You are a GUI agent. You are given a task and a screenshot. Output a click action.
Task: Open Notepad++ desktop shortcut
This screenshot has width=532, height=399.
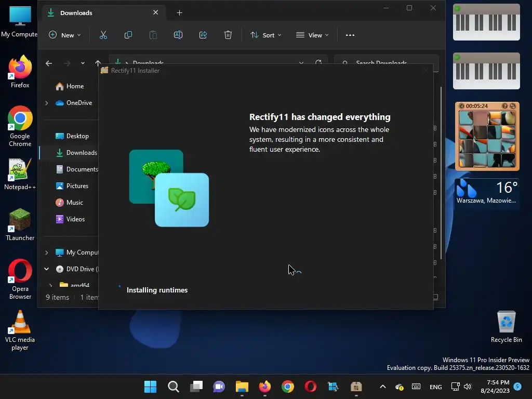click(20, 174)
